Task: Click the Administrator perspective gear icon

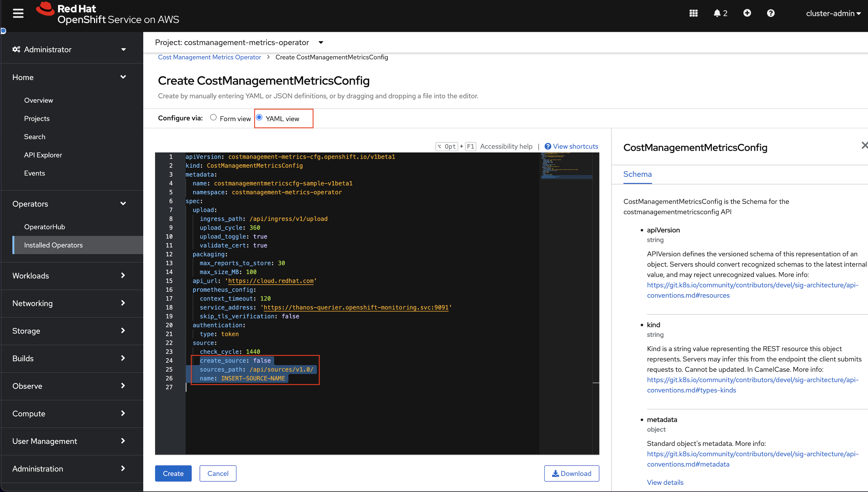Action: pyautogui.click(x=16, y=49)
